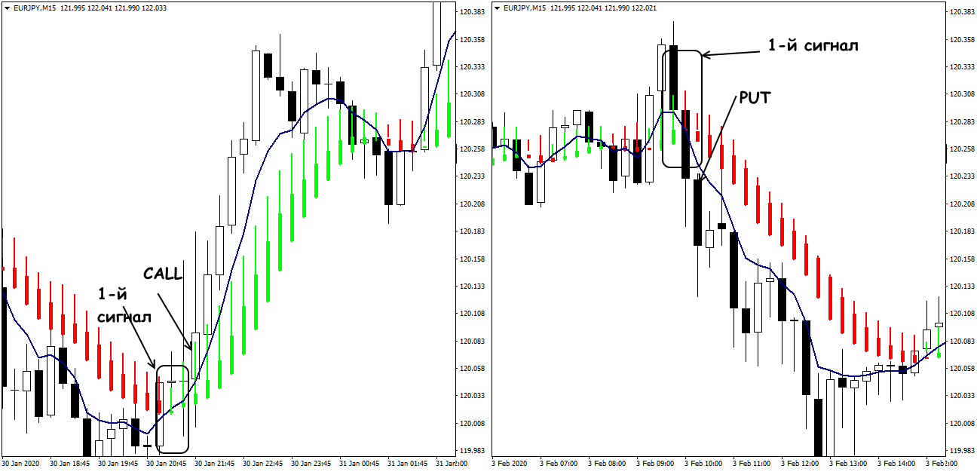Click the 30 Jan 2020 date label

(x=20, y=462)
